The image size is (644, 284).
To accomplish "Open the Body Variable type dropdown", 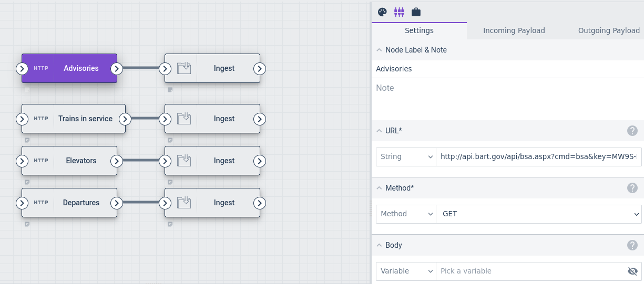I will (x=406, y=271).
